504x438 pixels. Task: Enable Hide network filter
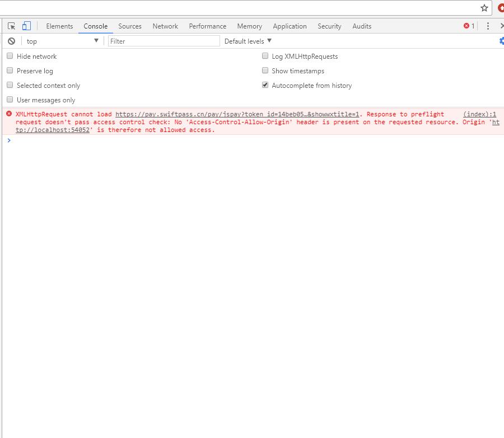pos(10,56)
